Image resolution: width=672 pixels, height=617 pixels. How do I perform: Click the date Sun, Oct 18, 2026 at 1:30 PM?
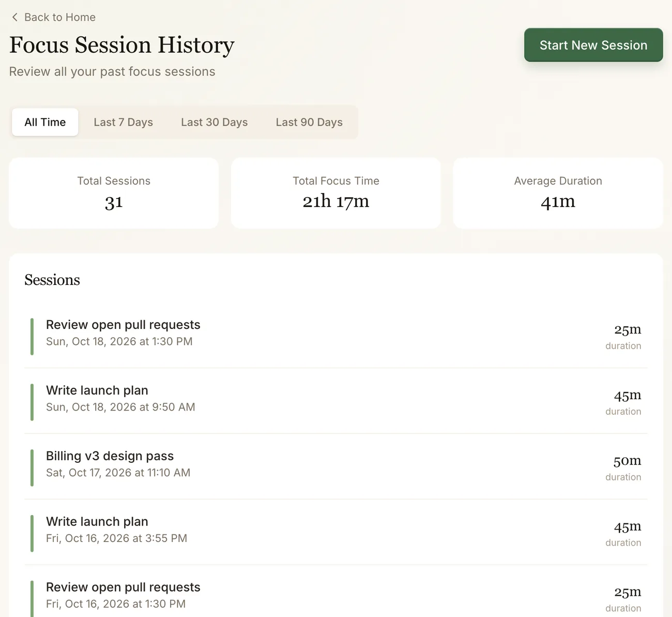[119, 341]
